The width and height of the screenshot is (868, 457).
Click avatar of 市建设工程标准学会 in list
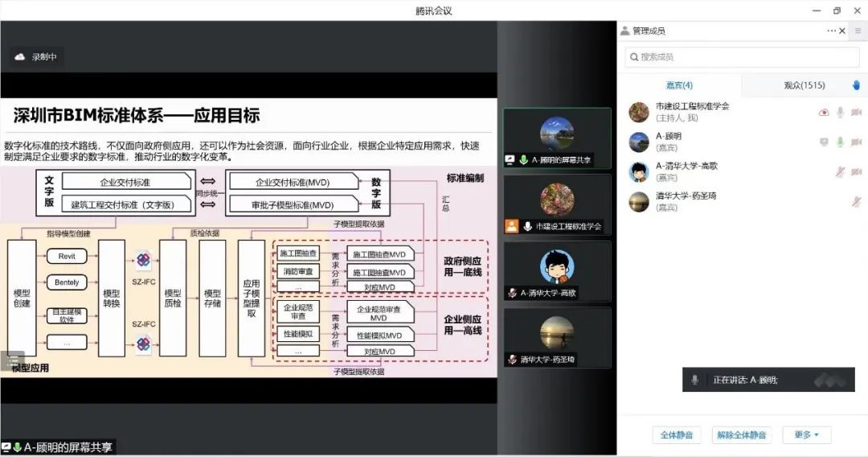(x=639, y=113)
